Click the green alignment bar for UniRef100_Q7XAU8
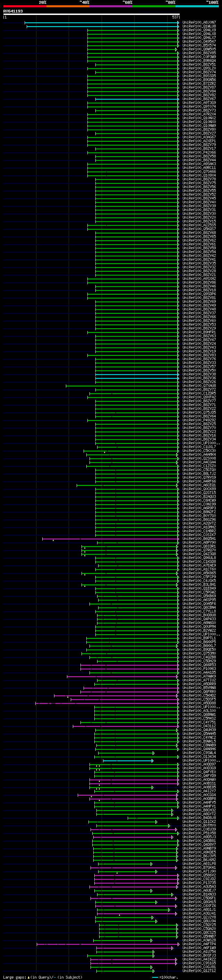The height and width of the screenshot is (980, 222). 122,386
